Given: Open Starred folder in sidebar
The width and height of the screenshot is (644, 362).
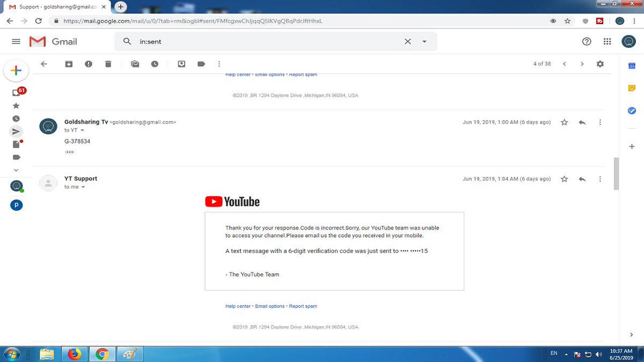Looking at the screenshot, I should point(16,106).
